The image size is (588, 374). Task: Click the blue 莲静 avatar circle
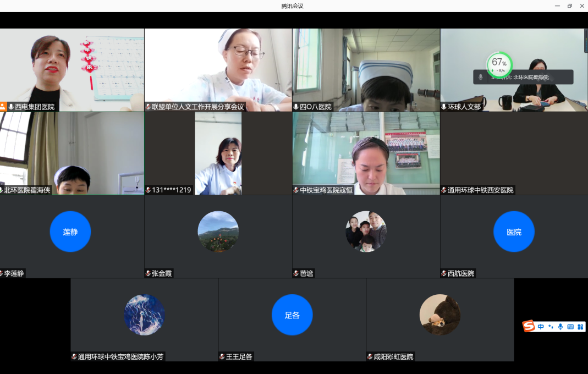pos(70,232)
